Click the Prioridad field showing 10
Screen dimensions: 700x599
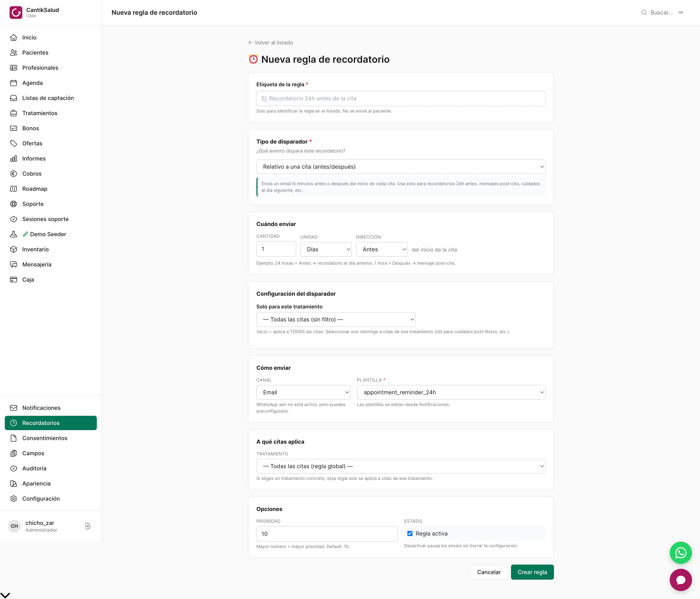point(327,534)
